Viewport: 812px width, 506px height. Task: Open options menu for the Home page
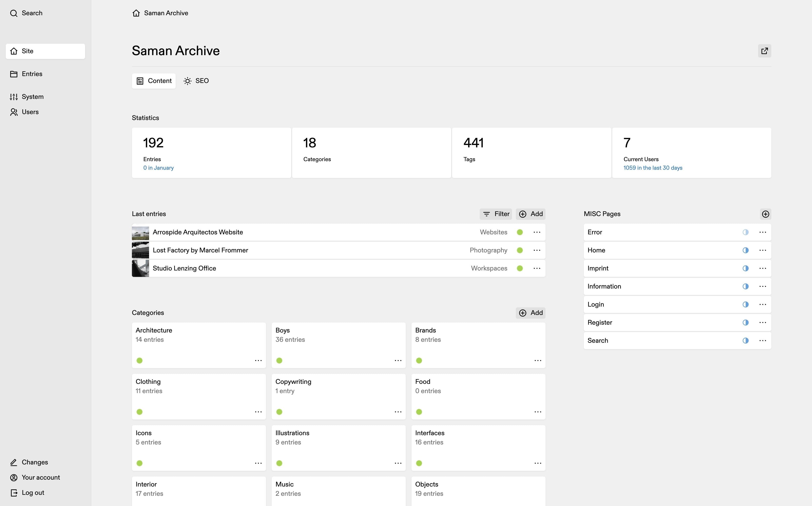763,250
